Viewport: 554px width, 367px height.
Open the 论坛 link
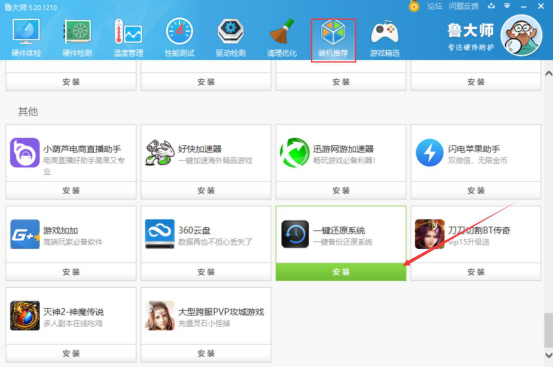click(x=434, y=6)
